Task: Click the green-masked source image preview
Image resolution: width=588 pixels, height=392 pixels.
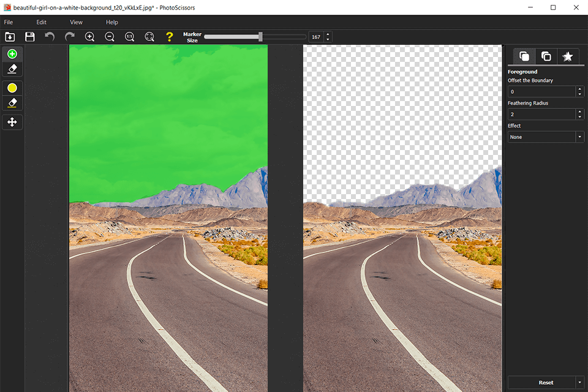Action: click(x=168, y=218)
